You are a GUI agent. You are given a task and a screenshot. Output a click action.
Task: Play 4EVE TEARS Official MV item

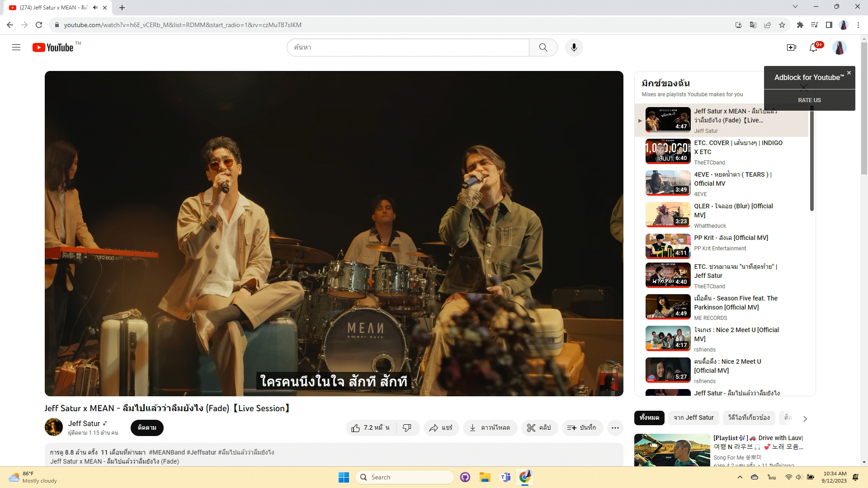coord(721,184)
